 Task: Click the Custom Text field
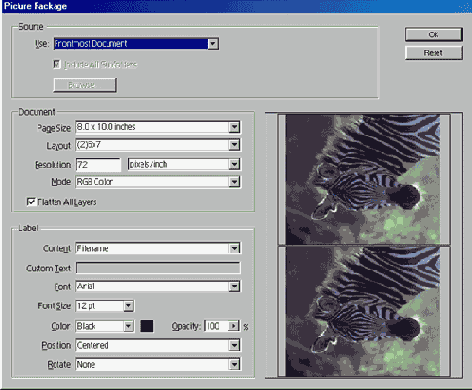coord(158,268)
